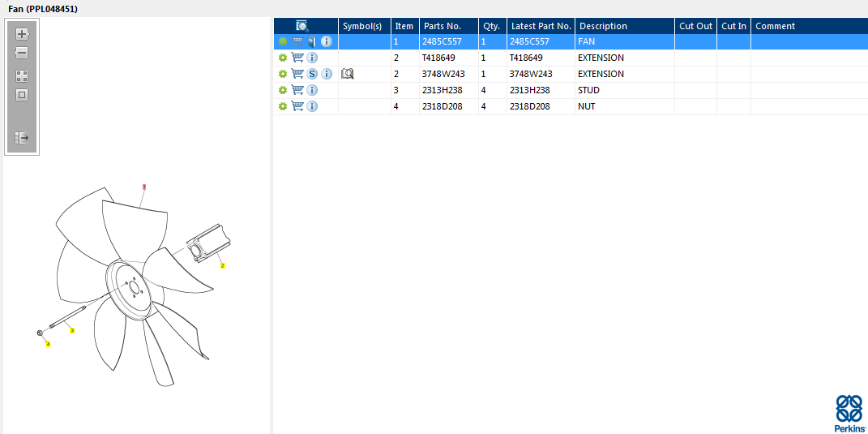Show info for FAN 2485C557

pyautogui.click(x=327, y=41)
